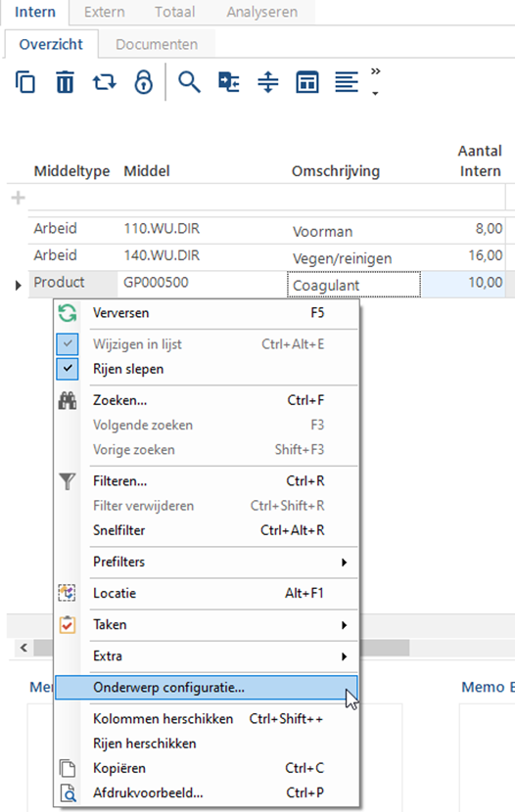The image size is (515, 812).
Task: Click the plus icon to add row
Action: pyautogui.click(x=19, y=198)
